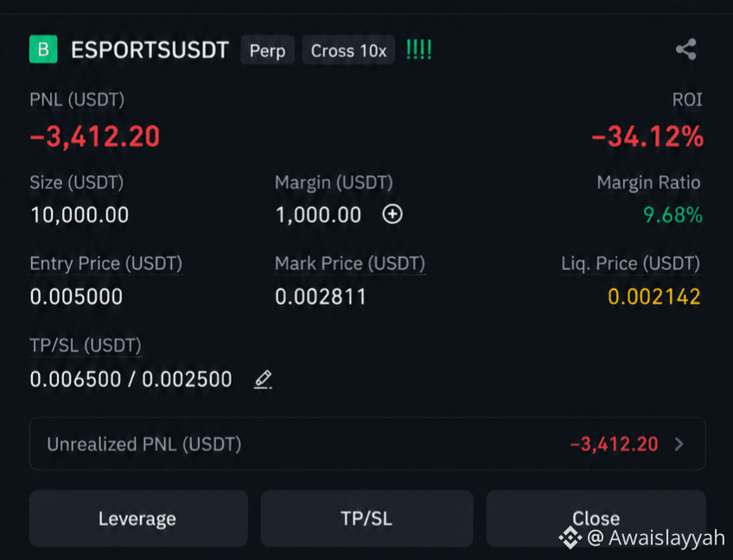Click the green exclamation marks indicator
Screen dimensions: 733x560
pos(418,49)
